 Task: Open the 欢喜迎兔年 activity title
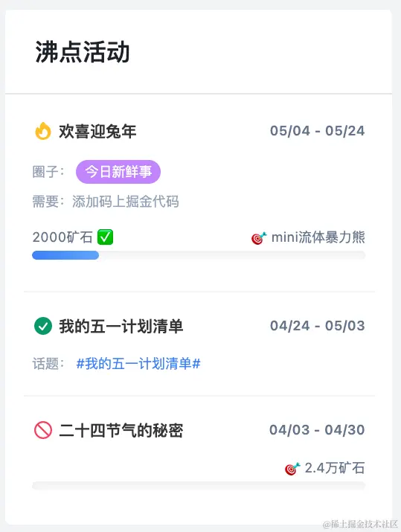tap(97, 131)
